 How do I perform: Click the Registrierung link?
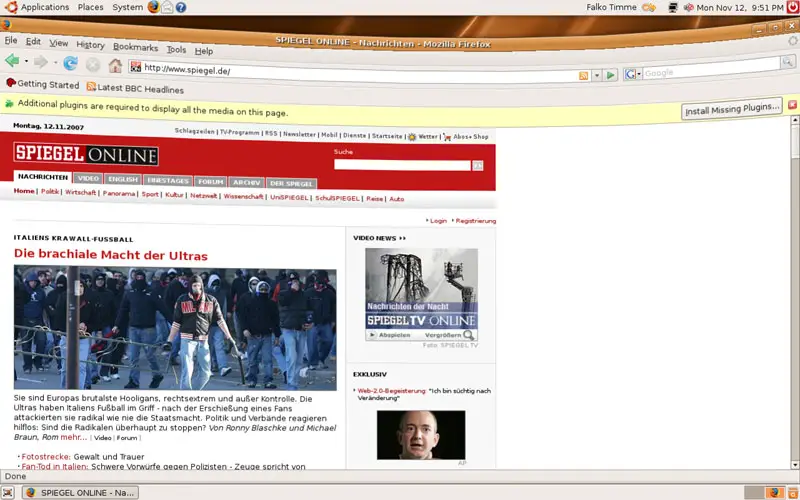(x=476, y=221)
